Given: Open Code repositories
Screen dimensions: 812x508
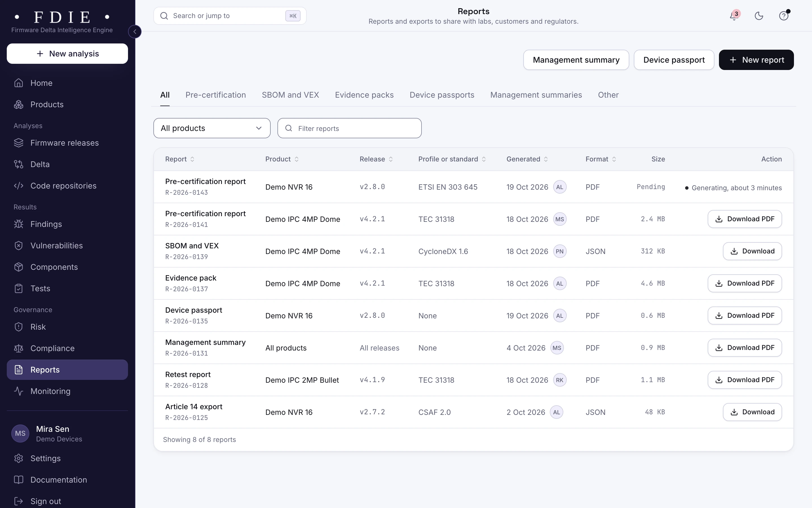Looking at the screenshot, I should 67,186.
